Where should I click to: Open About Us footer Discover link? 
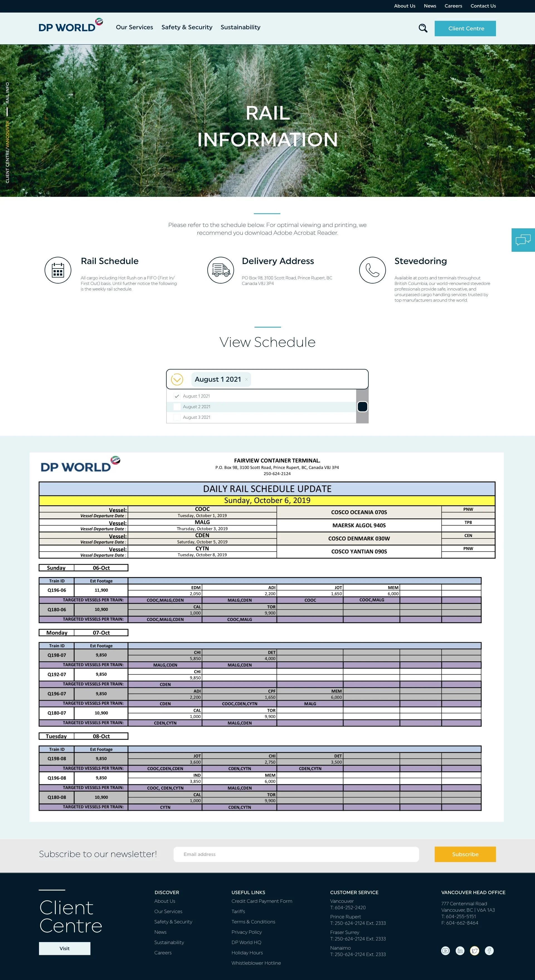click(x=165, y=901)
